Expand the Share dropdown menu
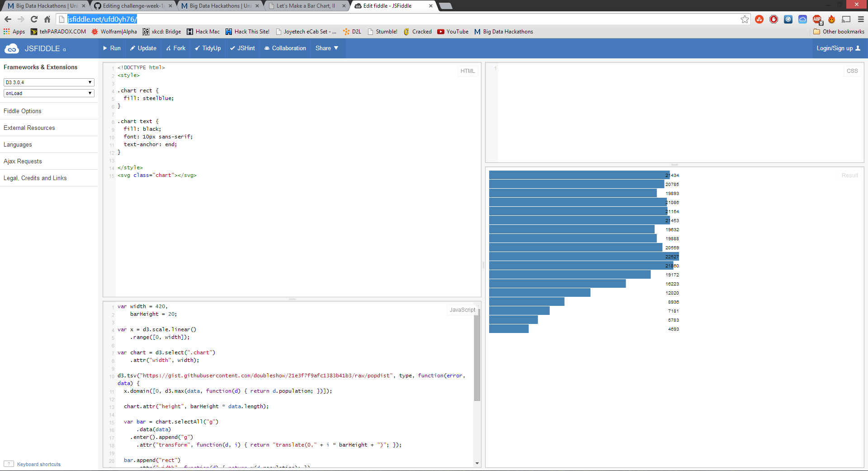The width and height of the screenshot is (868, 471). pyautogui.click(x=327, y=48)
